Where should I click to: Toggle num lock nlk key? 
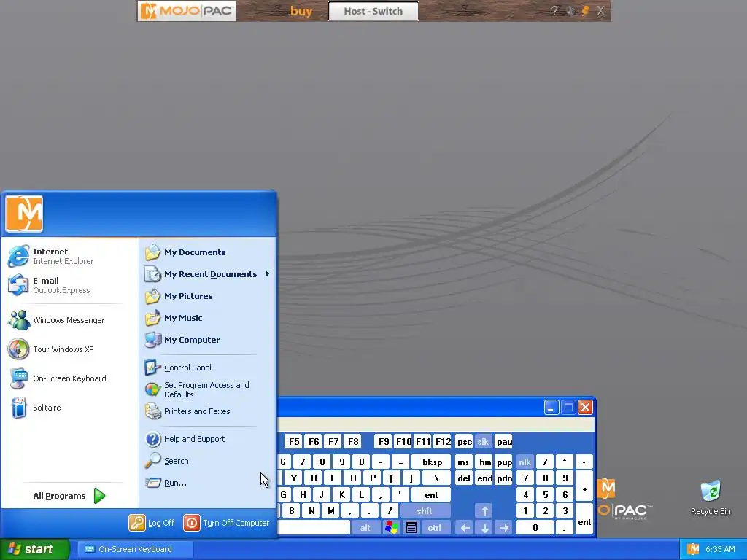(x=525, y=462)
